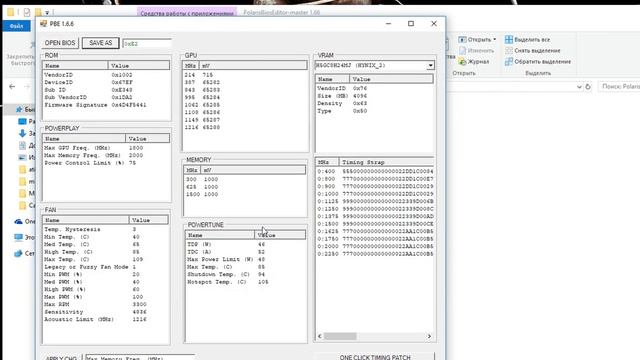Click Журнал in the Explorer ribbon
The height and width of the screenshot is (360, 640).
pos(473,62)
